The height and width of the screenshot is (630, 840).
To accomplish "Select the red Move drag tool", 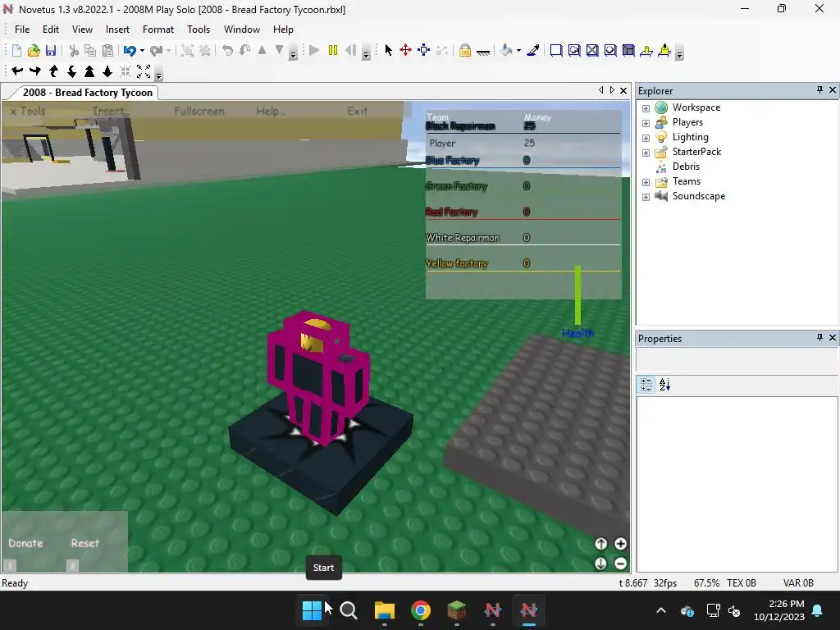I will click(x=405, y=50).
